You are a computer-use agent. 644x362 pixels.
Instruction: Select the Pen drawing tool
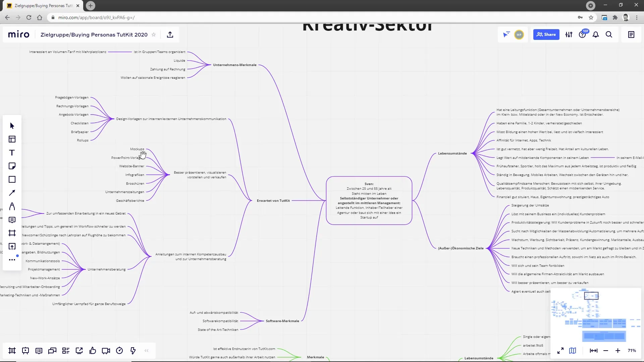coord(12,206)
